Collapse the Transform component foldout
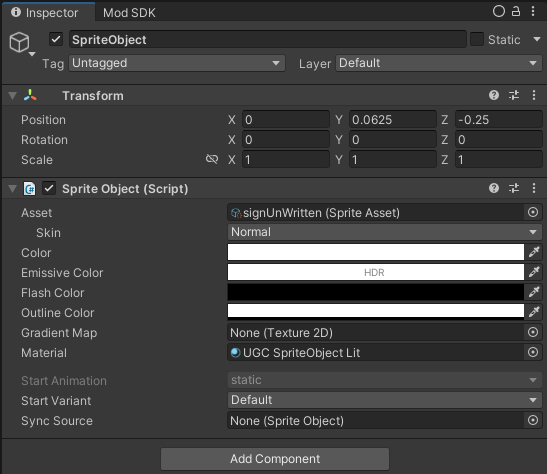The width and height of the screenshot is (547, 474). pos(13,96)
